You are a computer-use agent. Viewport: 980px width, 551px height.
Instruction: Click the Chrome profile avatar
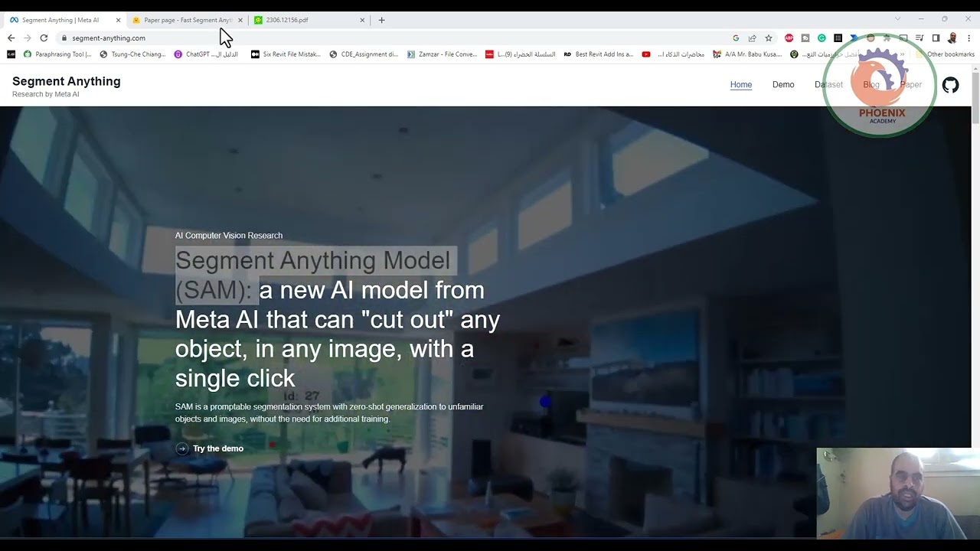[x=952, y=38]
